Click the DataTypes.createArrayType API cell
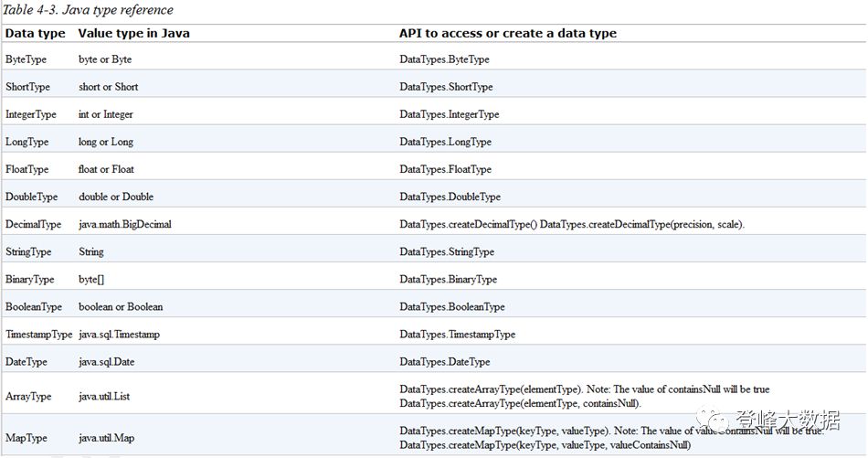Screen dimensions: 868x458 click(x=585, y=397)
